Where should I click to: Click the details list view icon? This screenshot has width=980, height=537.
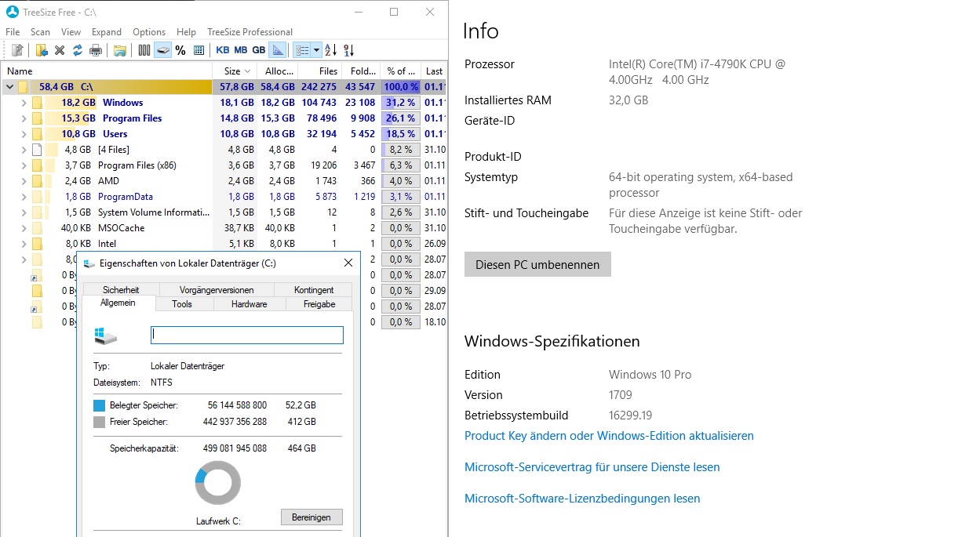[302, 50]
